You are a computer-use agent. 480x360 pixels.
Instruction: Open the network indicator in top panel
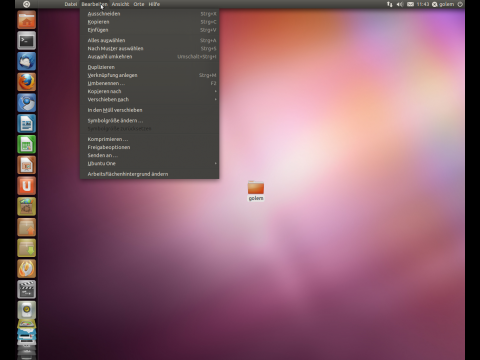(390, 4)
